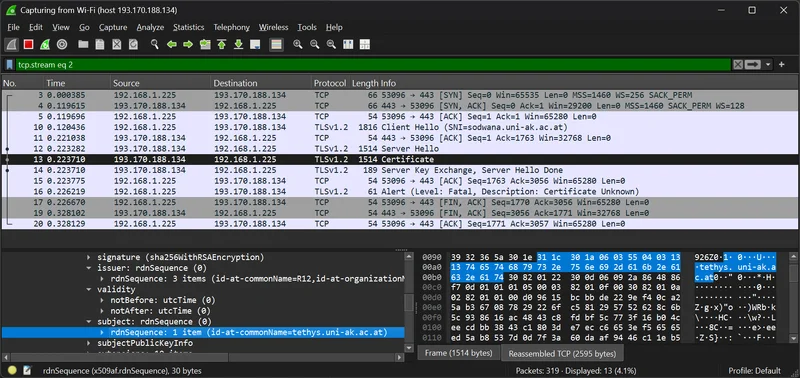This screenshot has height=378, width=800.
Task: Sort packets by Destination column header
Action: [x=261, y=83]
